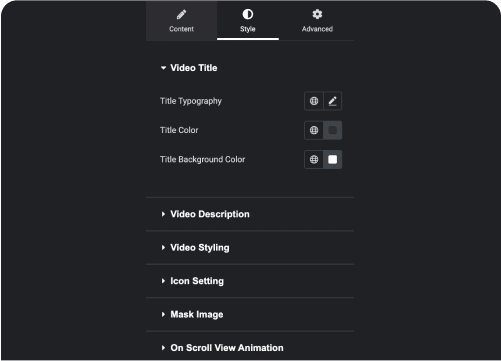Select the Style tab label
This screenshot has height=361, width=501.
[248, 29]
